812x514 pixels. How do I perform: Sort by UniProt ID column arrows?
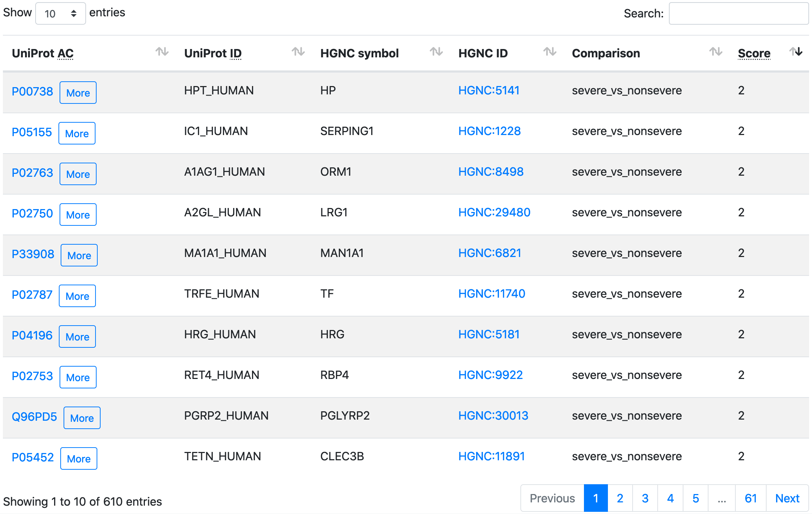[x=298, y=52]
